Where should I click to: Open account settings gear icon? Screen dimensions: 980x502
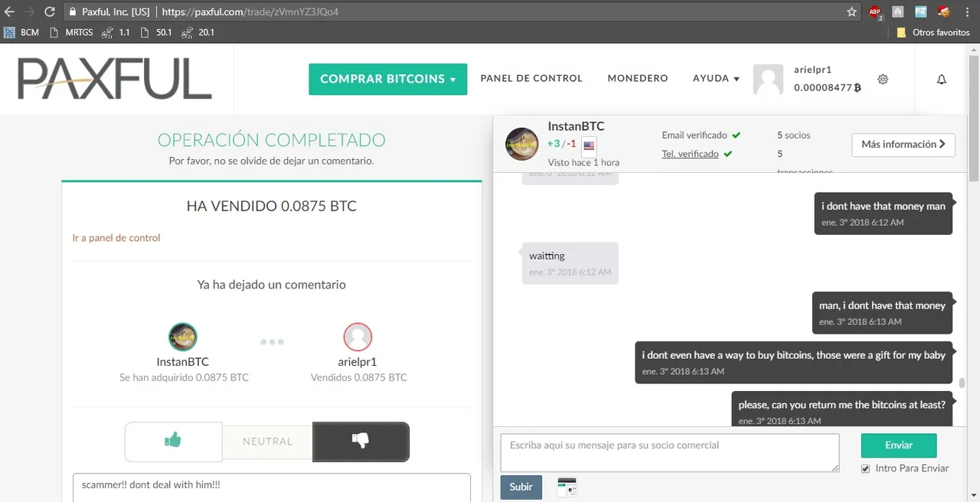coord(883,80)
